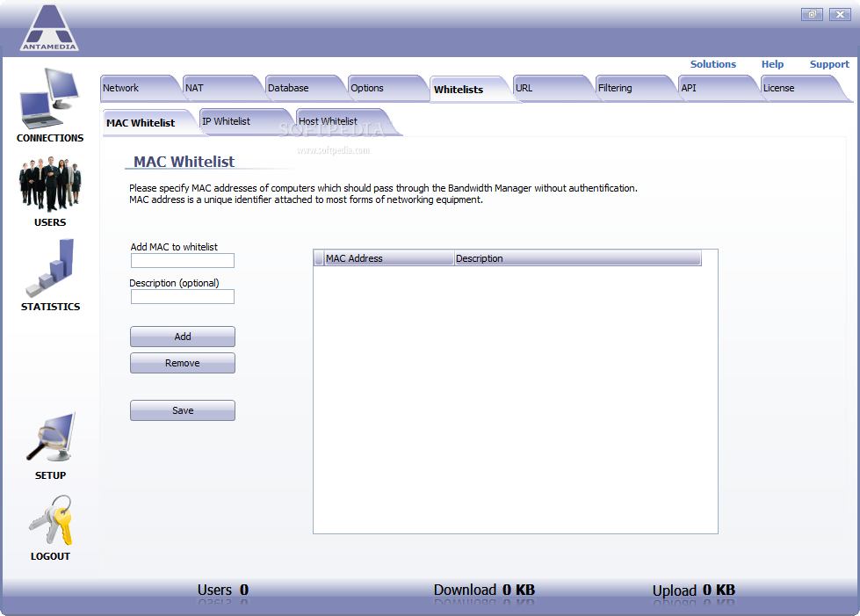Click the Solutions link

(713, 64)
